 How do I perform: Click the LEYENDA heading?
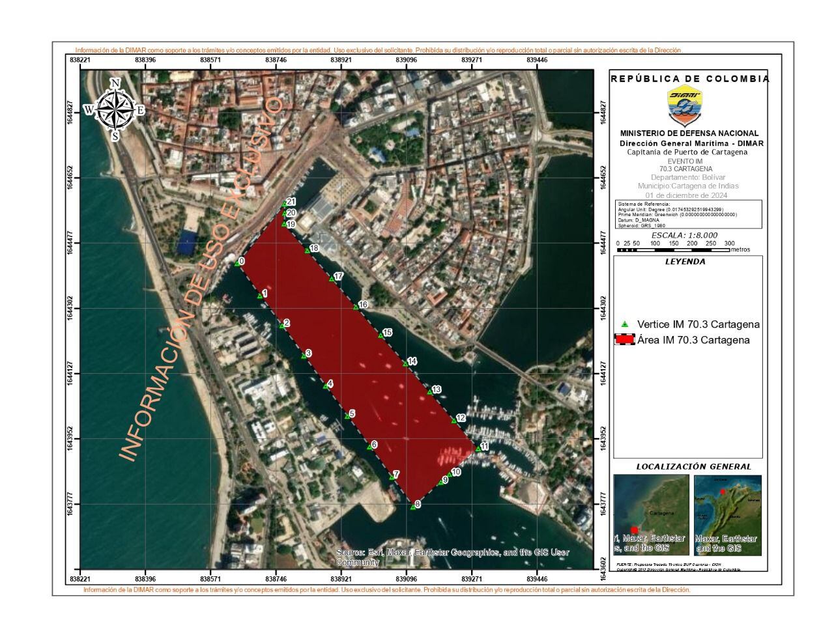click(x=685, y=262)
